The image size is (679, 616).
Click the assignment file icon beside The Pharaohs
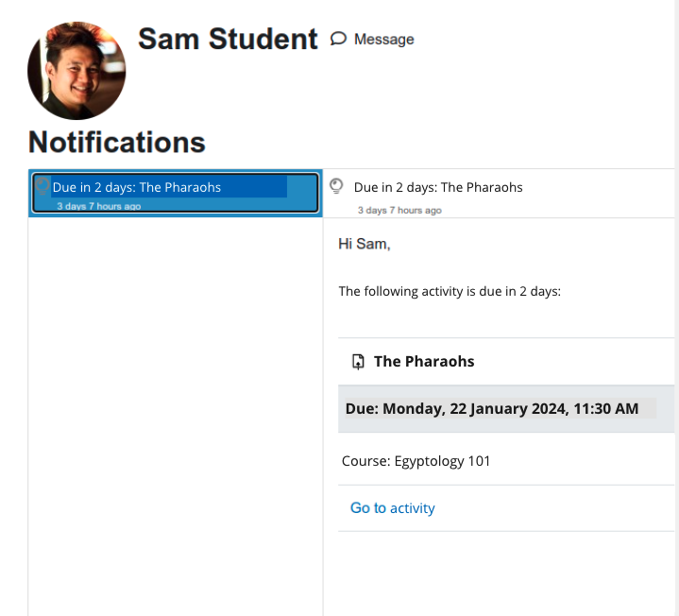click(358, 361)
